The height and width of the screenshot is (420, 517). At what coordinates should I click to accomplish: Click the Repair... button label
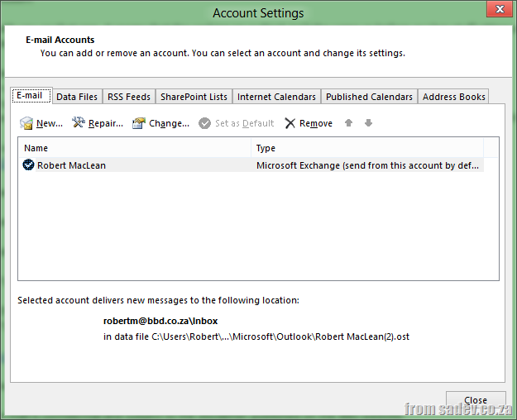pyautogui.click(x=106, y=123)
